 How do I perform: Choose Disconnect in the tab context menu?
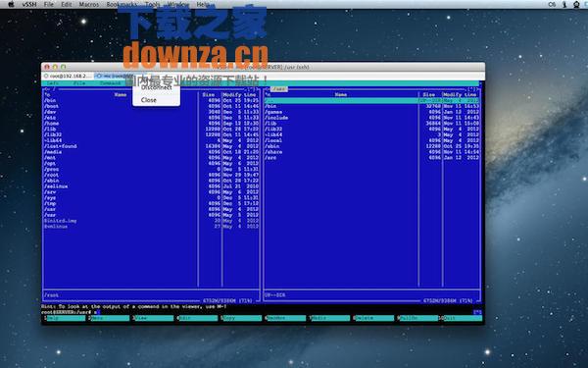[x=157, y=87]
